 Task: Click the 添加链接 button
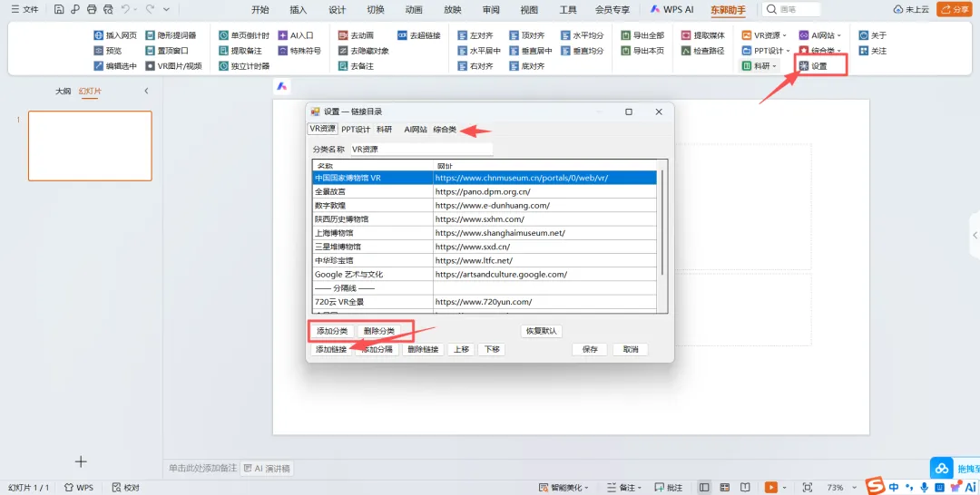pos(331,350)
